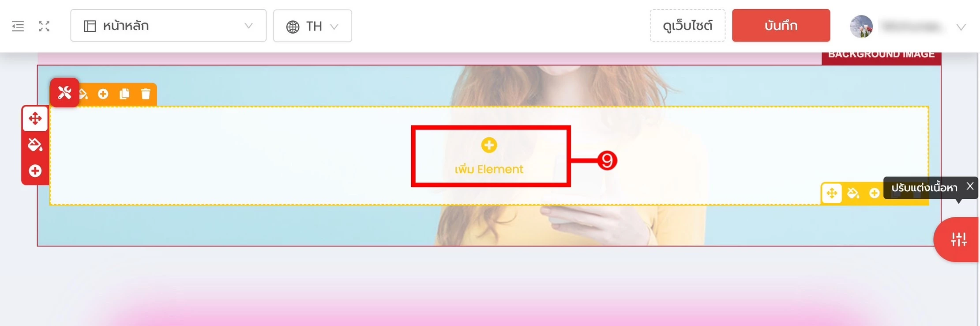The image size is (980, 326).
Task: Click the orange toolbar plus icon
Action: [x=103, y=94]
